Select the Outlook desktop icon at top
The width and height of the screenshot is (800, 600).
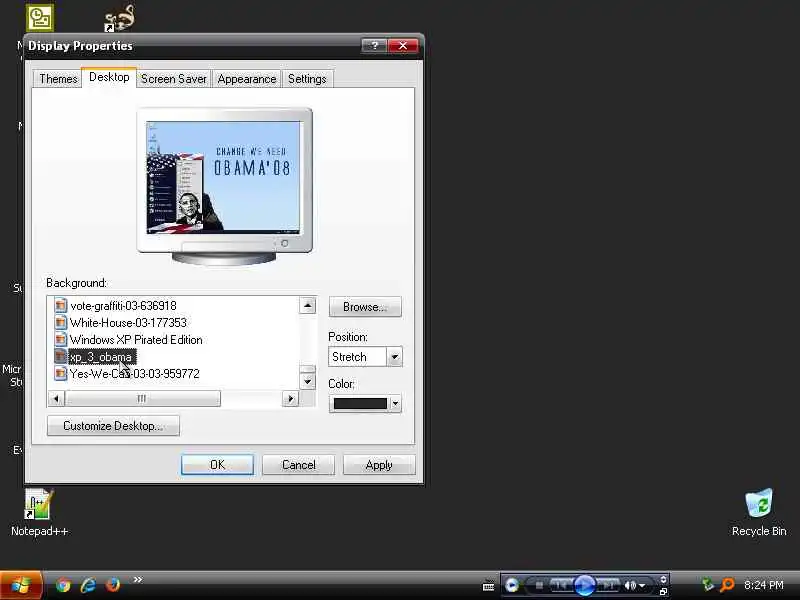click(x=40, y=18)
